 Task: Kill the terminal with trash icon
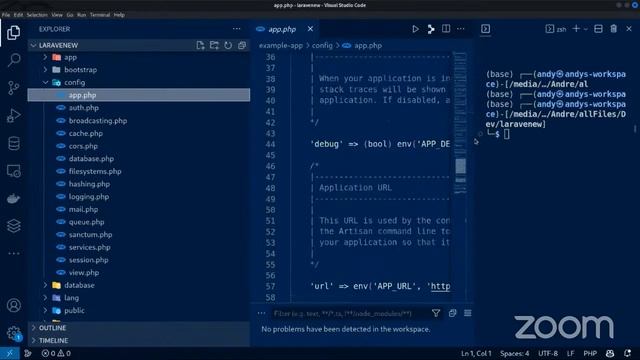point(613,29)
